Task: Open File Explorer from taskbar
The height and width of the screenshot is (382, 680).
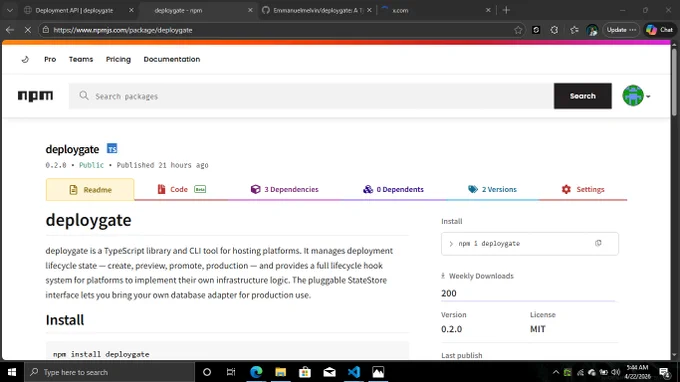Action: coord(281,372)
